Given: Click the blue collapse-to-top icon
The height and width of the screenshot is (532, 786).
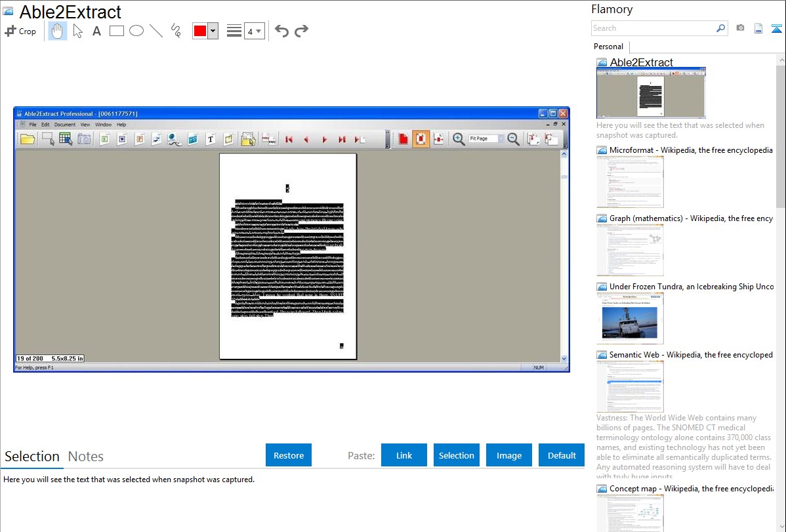Looking at the screenshot, I should coord(776,28).
